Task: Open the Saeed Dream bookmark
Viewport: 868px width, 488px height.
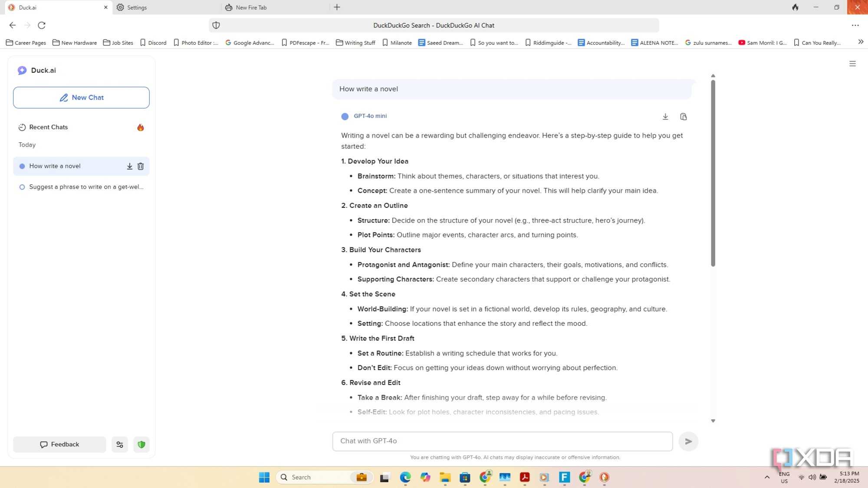Action: pyautogui.click(x=441, y=43)
